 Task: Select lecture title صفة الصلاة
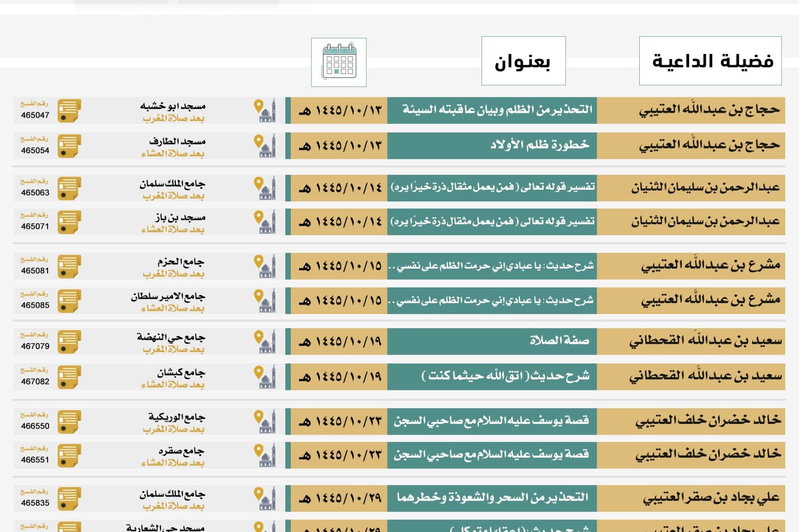[559, 341]
